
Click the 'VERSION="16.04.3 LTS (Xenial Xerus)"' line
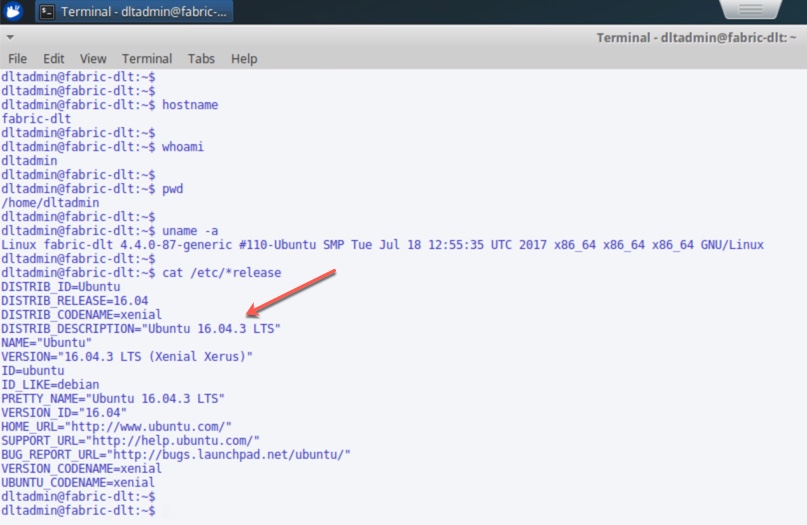127,356
